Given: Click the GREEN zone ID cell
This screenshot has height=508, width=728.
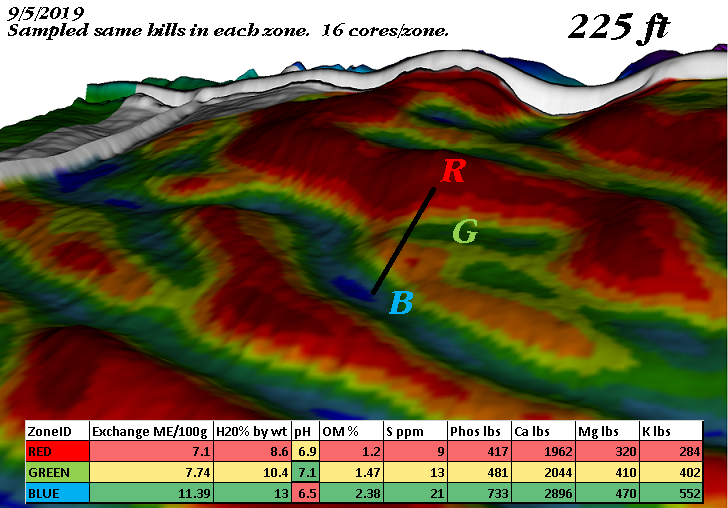Looking at the screenshot, I should coord(57,472).
